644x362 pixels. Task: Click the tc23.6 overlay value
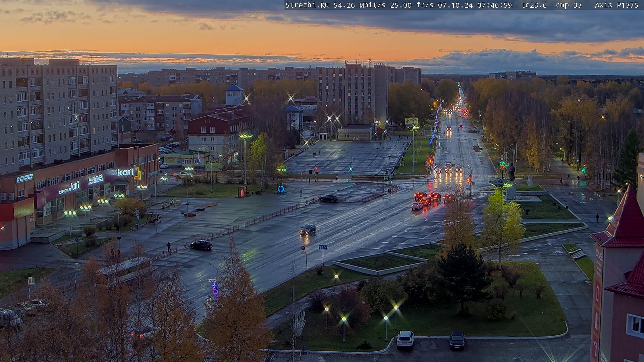534,5
